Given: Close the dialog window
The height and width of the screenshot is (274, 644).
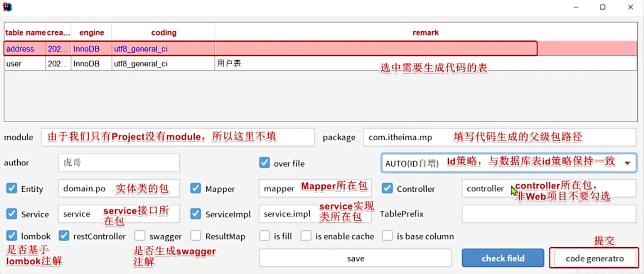Looking at the screenshot, I should pyautogui.click(x=630, y=7).
